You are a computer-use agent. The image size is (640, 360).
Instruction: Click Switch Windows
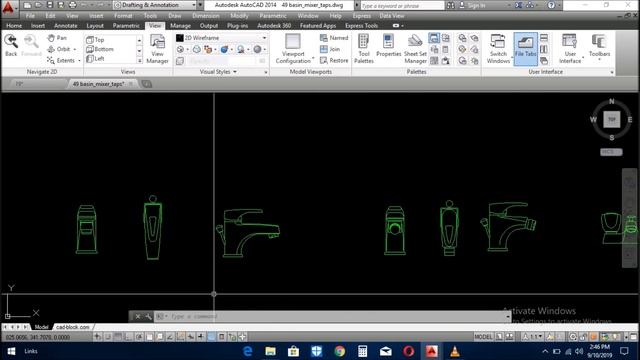pos(498,49)
